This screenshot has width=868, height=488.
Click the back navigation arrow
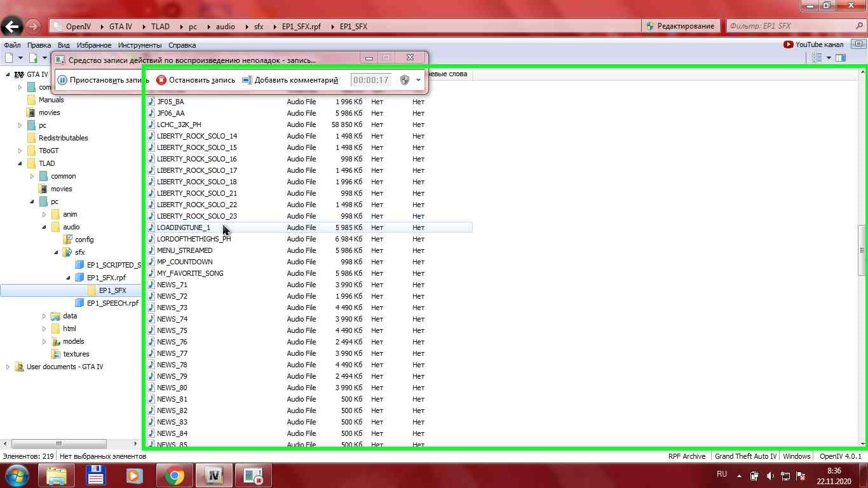[12, 26]
